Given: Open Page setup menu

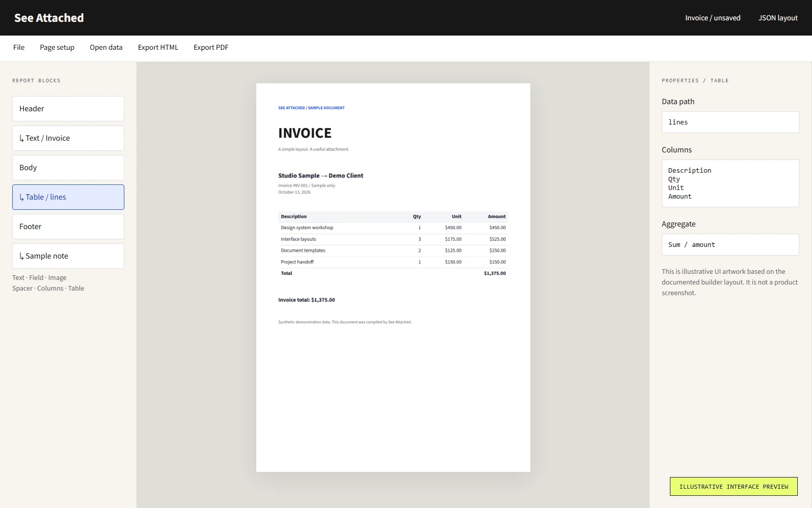Looking at the screenshot, I should (x=57, y=47).
